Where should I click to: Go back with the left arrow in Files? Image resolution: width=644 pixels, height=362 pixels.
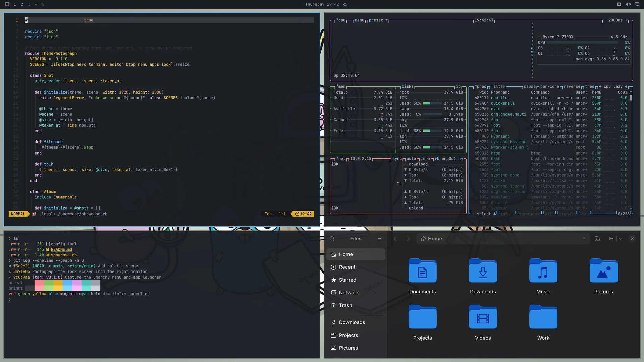point(395,239)
